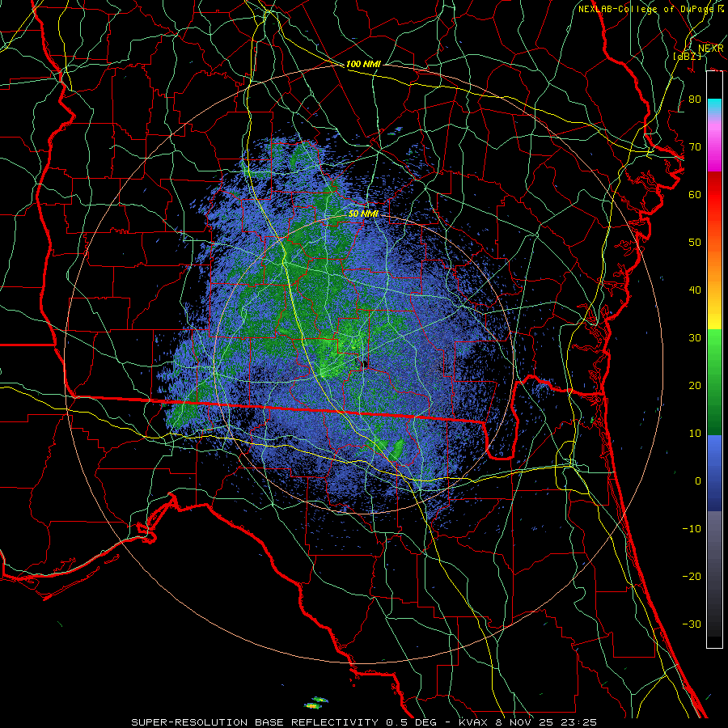
Task: Click the 70 value on the dBZ scale
Action: tap(695, 147)
